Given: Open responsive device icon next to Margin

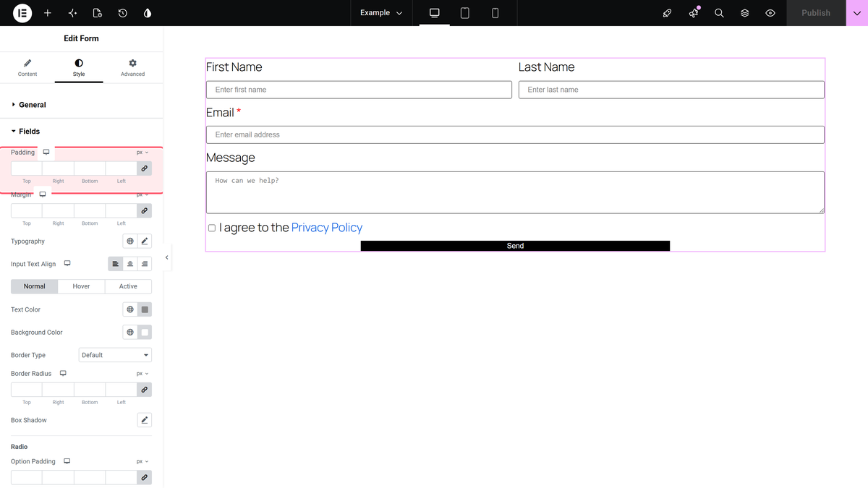Looking at the screenshot, I should (x=43, y=194).
